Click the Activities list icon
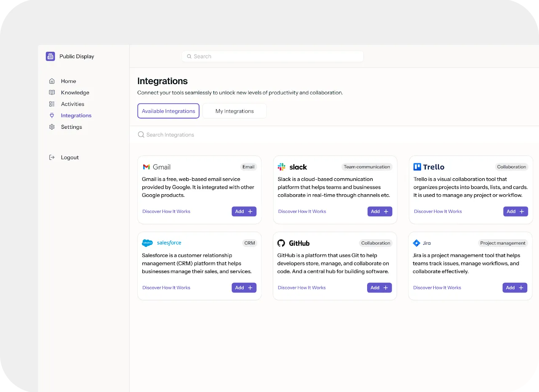The width and height of the screenshot is (539, 392). tap(52, 104)
